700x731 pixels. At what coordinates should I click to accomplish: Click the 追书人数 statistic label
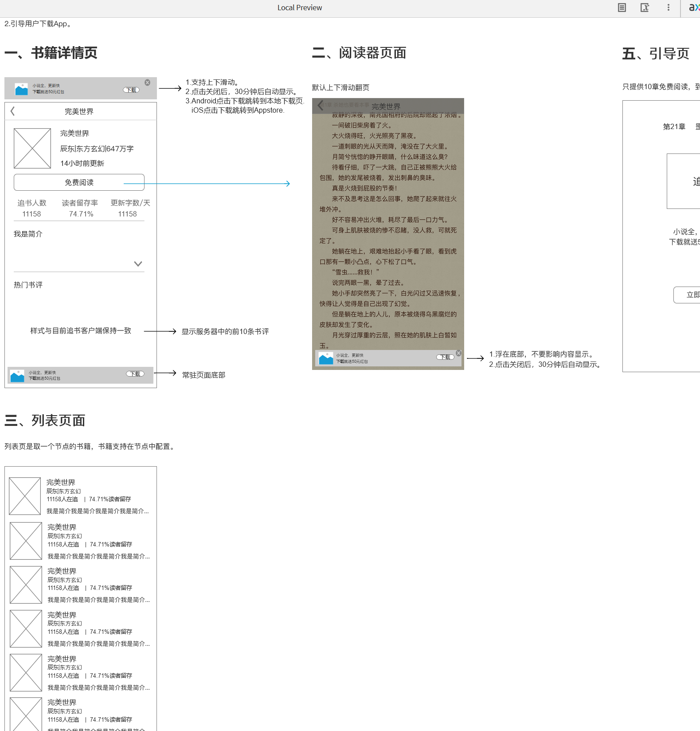tap(32, 203)
